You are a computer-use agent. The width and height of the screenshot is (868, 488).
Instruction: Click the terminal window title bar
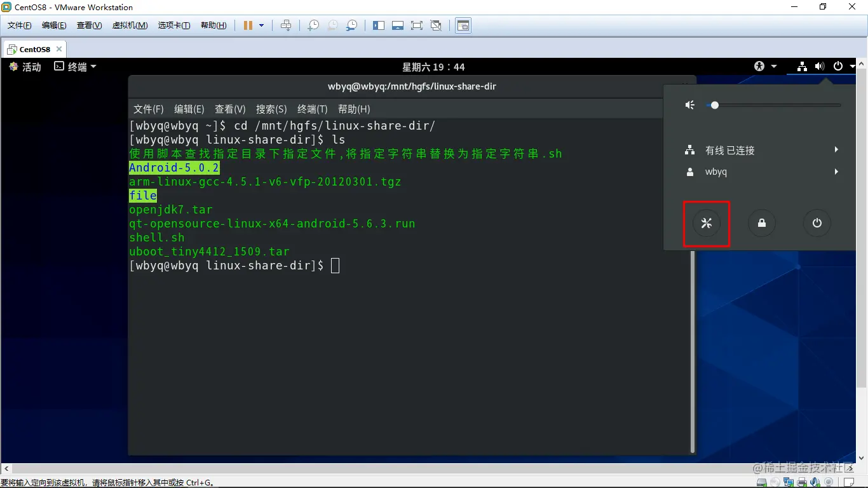412,86
